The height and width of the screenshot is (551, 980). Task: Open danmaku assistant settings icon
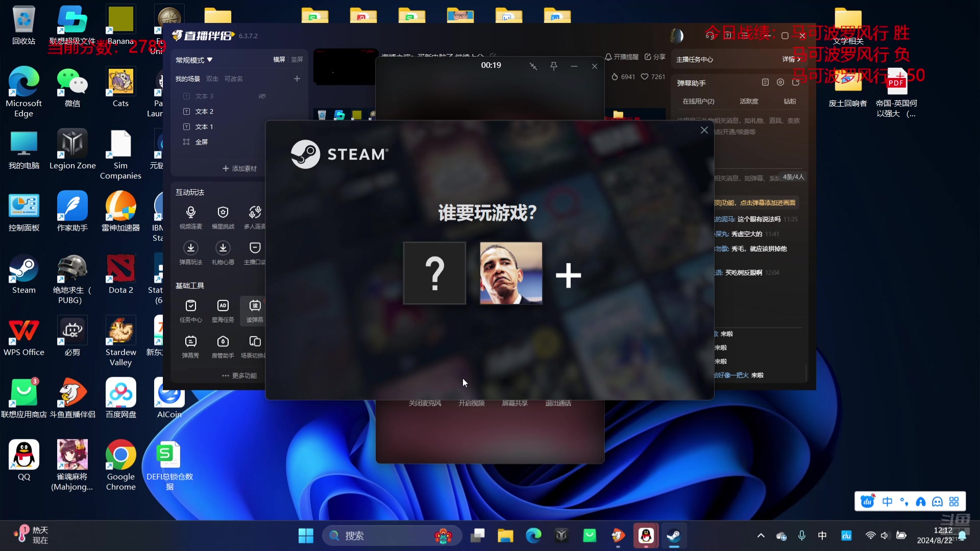click(x=780, y=82)
